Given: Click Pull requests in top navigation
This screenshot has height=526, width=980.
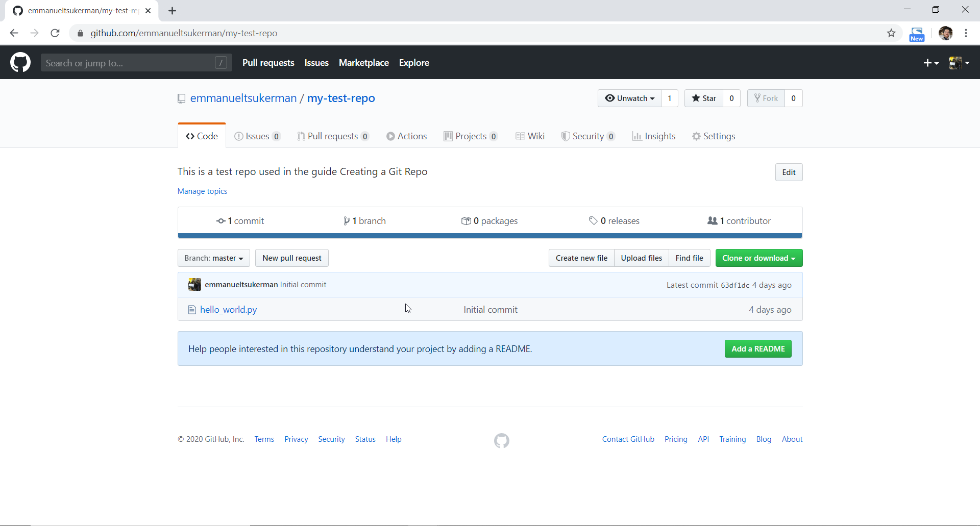Looking at the screenshot, I should tap(268, 63).
